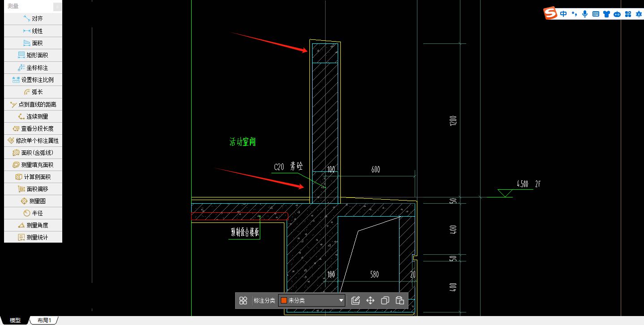Click the 580 dimension text

374,274
